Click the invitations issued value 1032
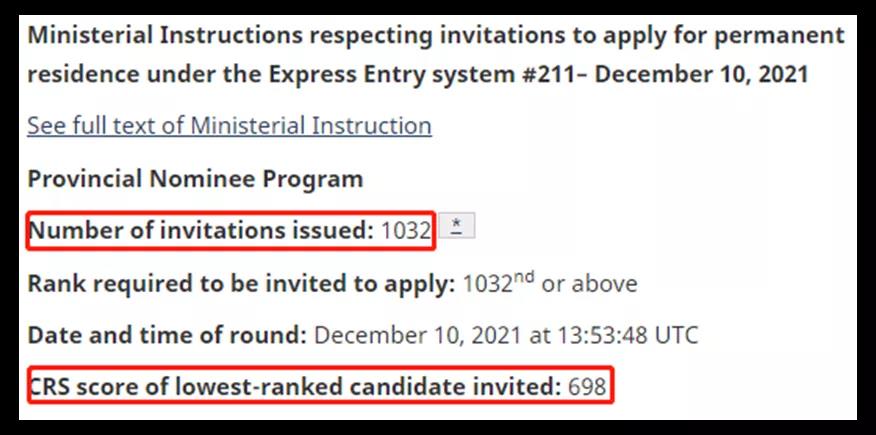Viewport: 876px width, 435px height. (406, 231)
